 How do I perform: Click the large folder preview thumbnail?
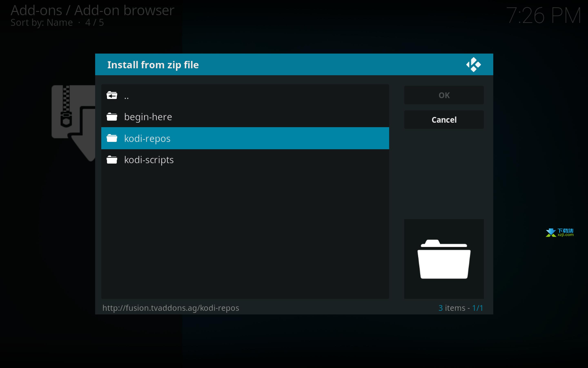coord(444,259)
